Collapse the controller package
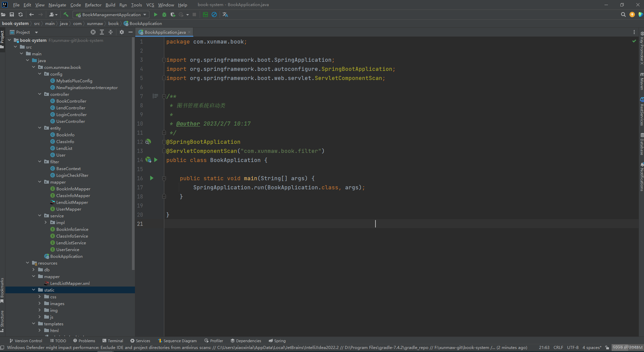Screen dimensions: 644x352 tap(40, 94)
